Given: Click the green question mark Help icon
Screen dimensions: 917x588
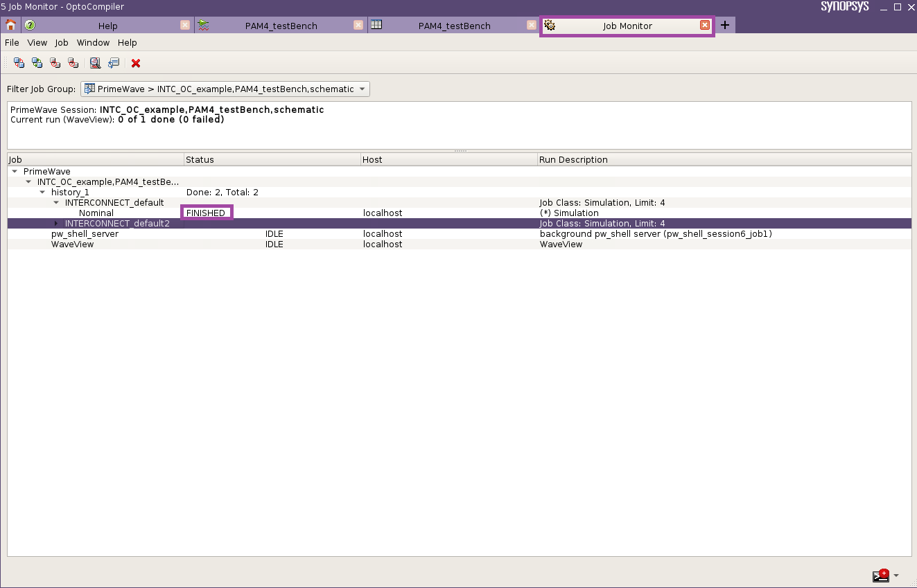Looking at the screenshot, I should [30, 26].
